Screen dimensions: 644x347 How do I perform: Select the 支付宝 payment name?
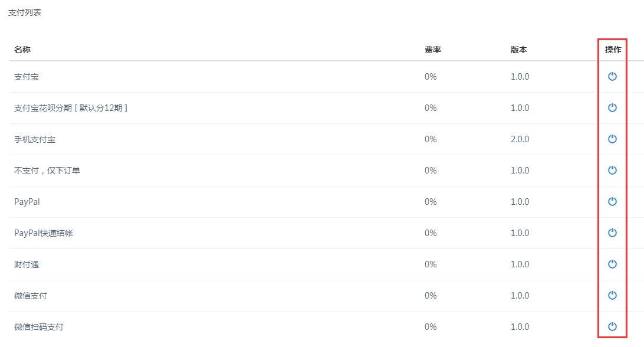point(27,77)
